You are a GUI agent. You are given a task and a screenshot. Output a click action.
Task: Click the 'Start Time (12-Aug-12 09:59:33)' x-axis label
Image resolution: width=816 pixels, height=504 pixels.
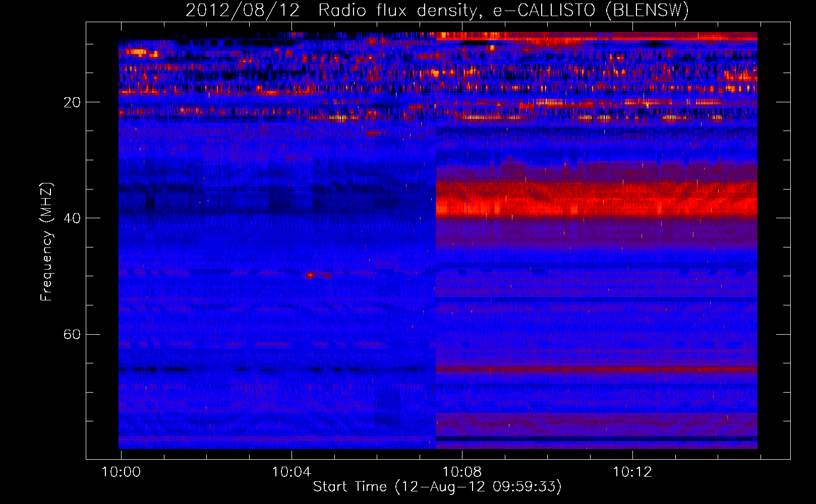coord(437,487)
